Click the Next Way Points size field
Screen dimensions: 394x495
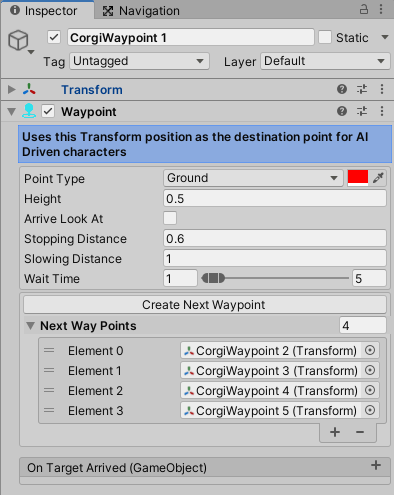tap(363, 325)
